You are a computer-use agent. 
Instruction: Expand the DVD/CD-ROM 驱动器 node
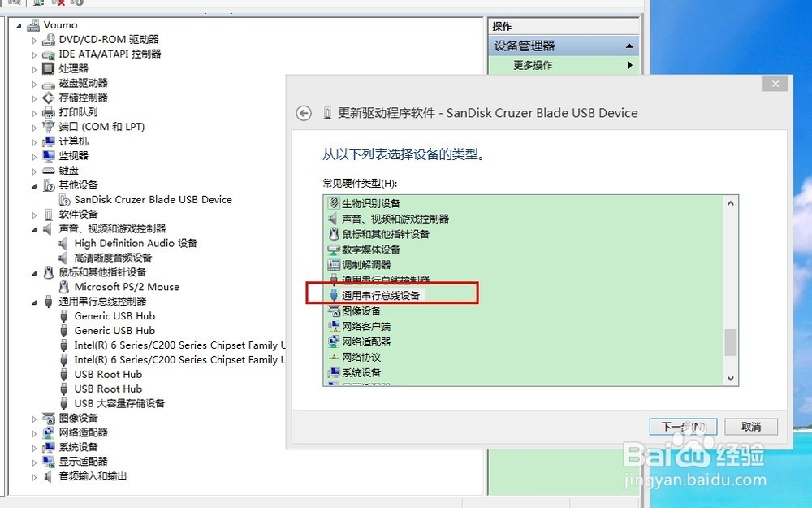coord(34,40)
